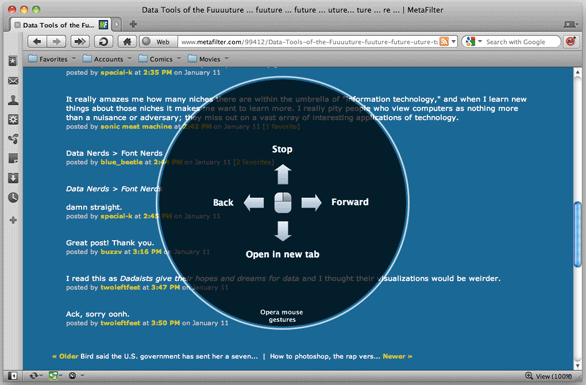Screen dimensions: 586x385
Task: Open the Mail panel envelope icon
Action: point(13,81)
